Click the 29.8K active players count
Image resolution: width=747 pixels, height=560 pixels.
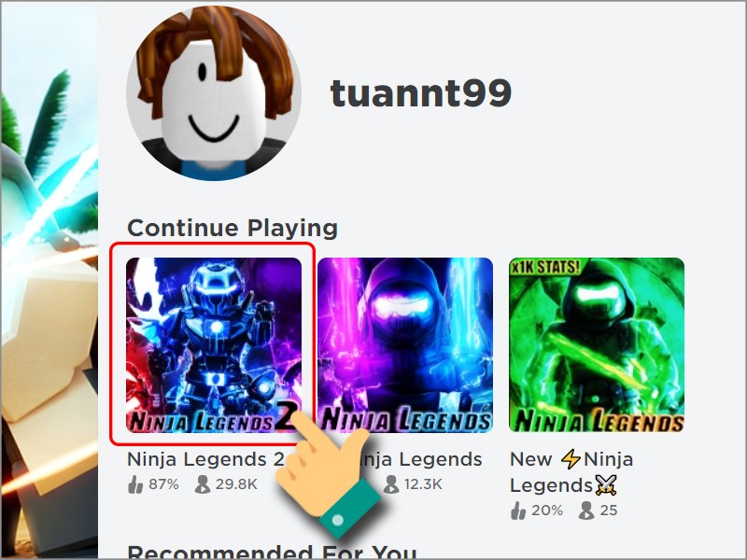(x=236, y=484)
